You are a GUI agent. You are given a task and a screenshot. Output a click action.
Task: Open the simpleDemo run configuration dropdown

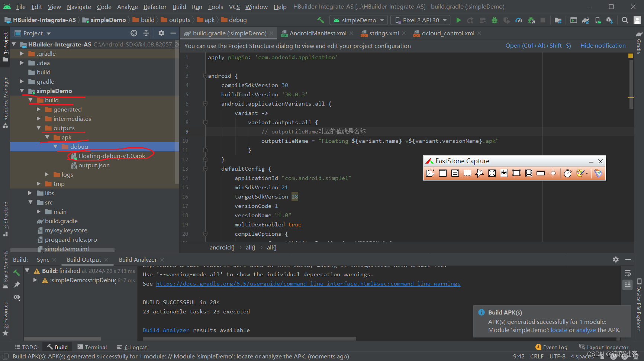[359, 20]
